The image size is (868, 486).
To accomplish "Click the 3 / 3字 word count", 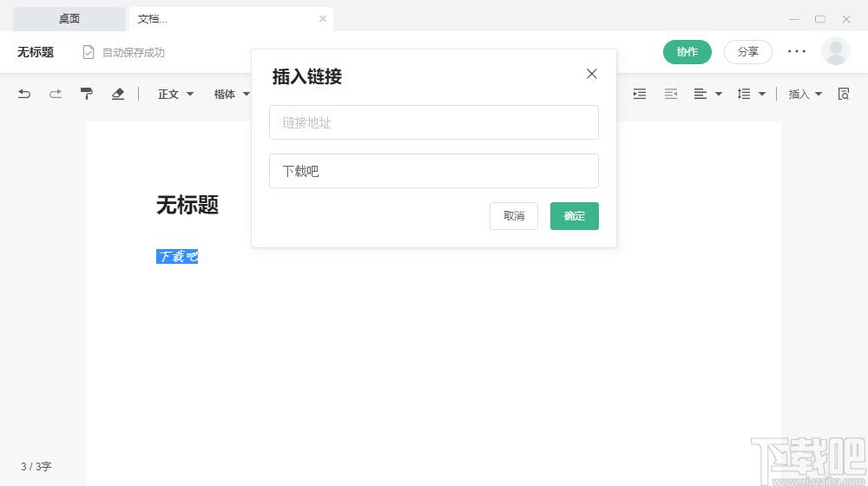I will click(36, 467).
